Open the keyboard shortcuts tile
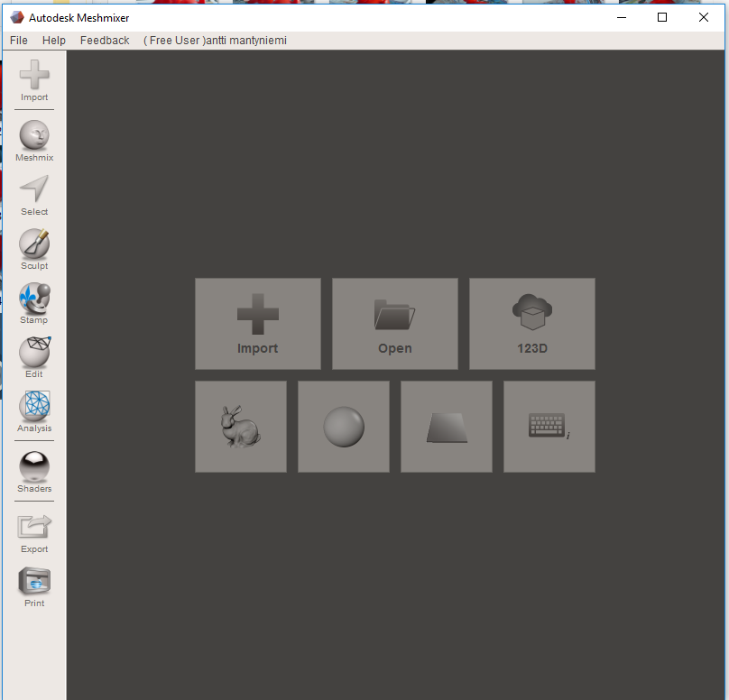Screen dimensions: 729x700 [549, 427]
